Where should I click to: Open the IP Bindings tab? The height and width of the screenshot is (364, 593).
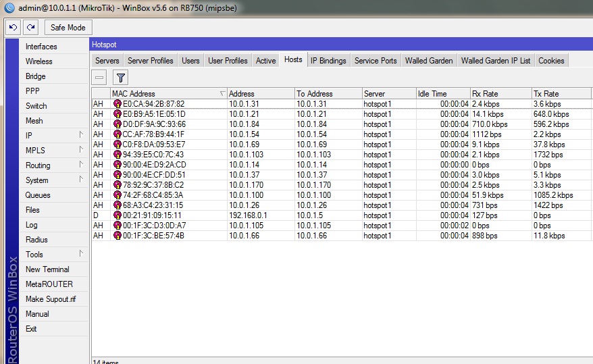(328, 61)
